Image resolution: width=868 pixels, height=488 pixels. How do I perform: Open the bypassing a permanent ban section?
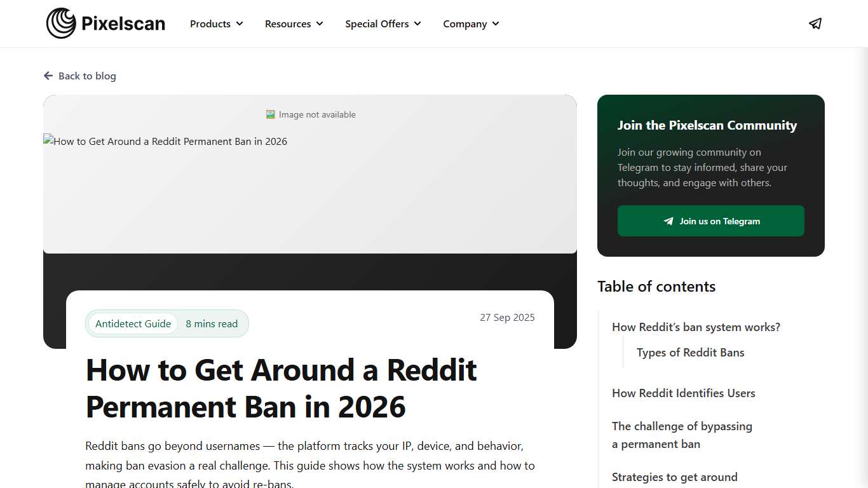[682, 435]
